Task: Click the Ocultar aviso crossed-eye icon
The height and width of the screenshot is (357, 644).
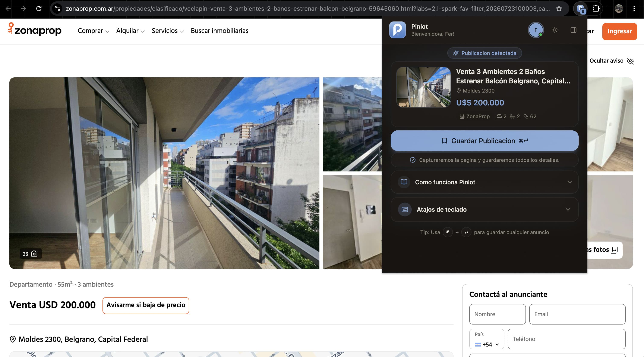Action: coord(630,61)
